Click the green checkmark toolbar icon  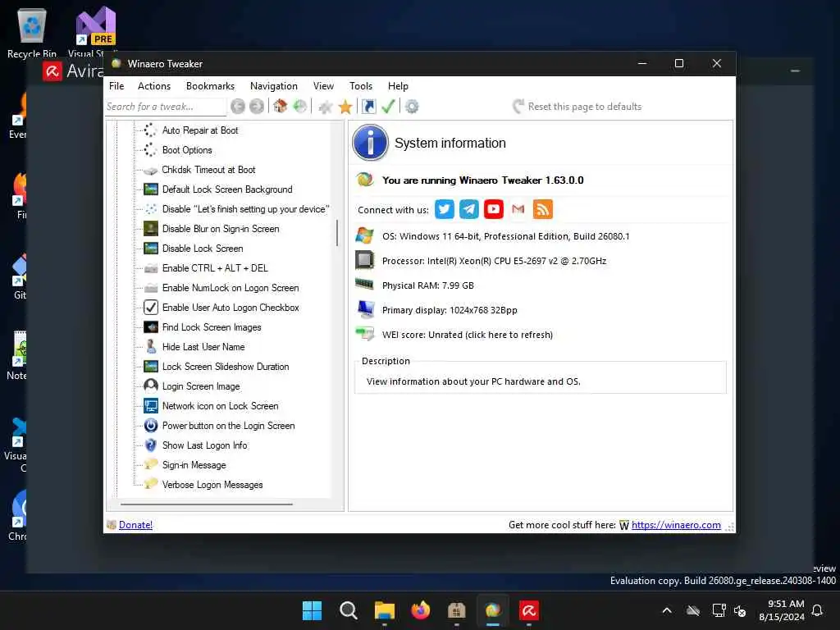[388, 106]
